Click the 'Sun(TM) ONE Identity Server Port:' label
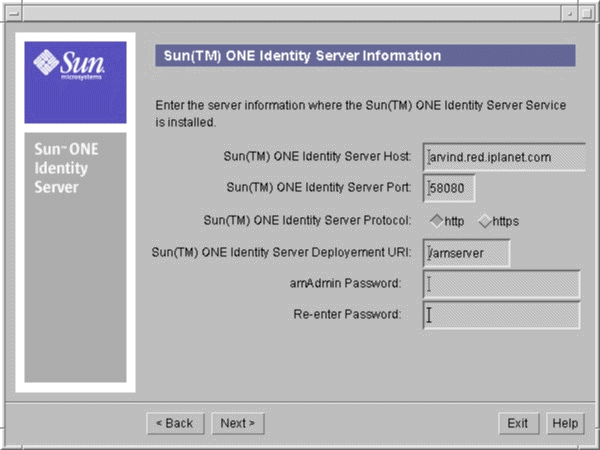Viewport: 600px width, 450px height. point(319,187)
